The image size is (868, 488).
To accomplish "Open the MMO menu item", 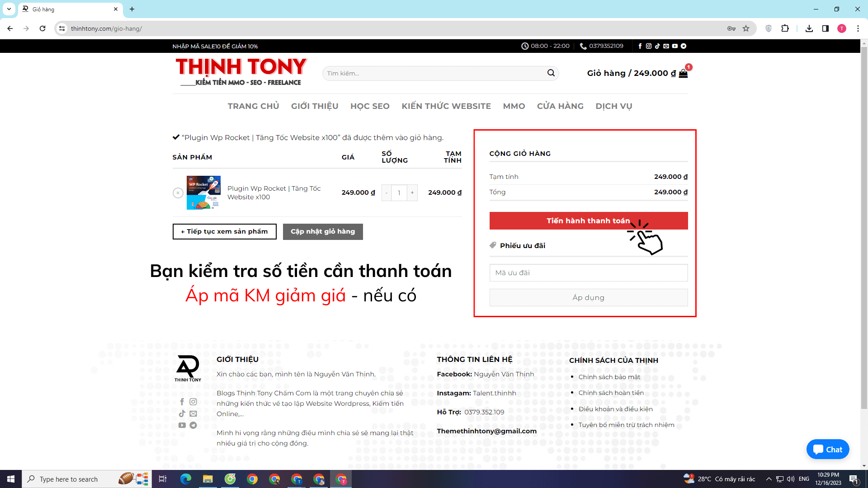I will click(514, 106).
